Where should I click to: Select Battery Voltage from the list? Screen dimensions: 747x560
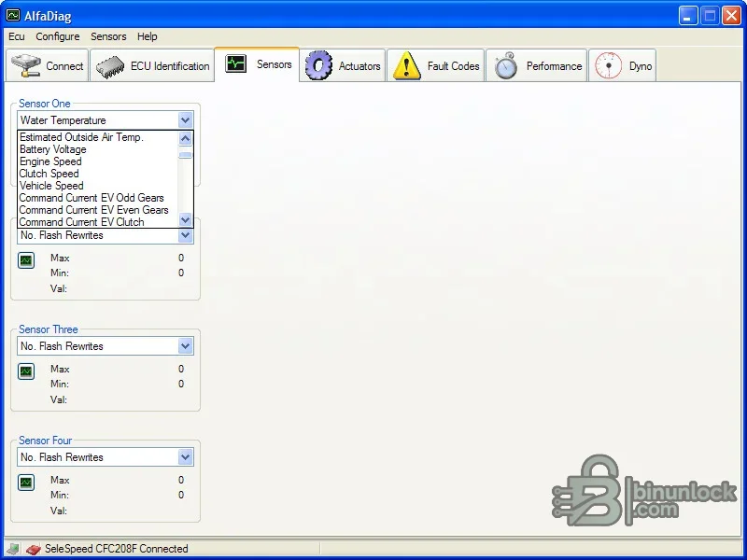click(x=98, y=149)
